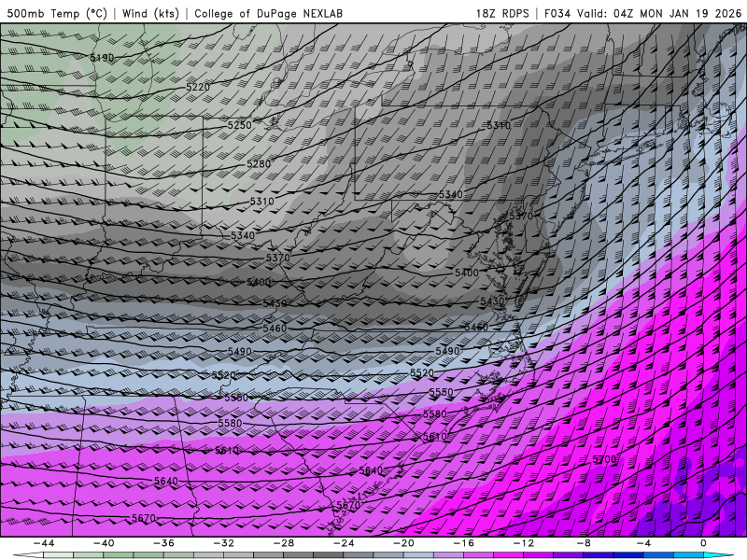Click the -8 colorbar tick label

click(585, 543)
